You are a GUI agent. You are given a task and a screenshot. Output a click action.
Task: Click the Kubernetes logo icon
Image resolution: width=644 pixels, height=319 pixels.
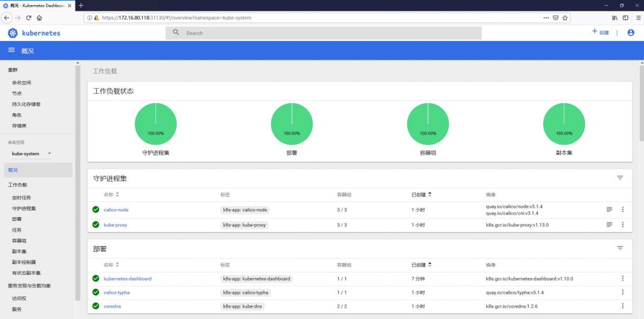tap(13, 33)
